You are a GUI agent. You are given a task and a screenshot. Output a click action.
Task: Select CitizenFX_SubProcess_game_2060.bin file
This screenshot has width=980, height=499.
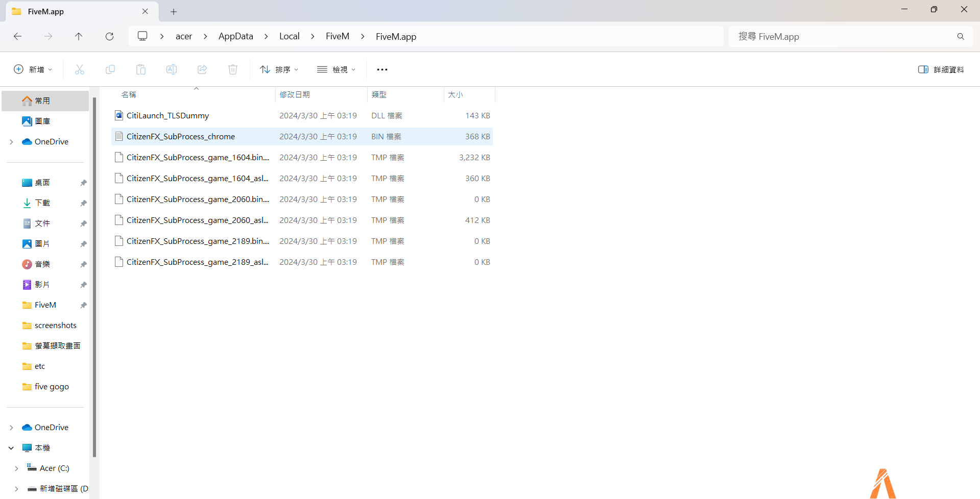tap(302, 199)
